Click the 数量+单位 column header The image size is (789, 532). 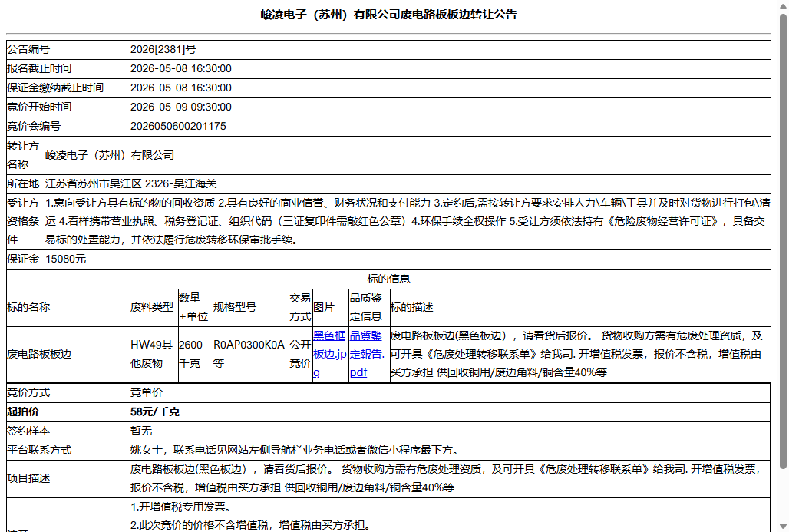(x=193, y=308)
